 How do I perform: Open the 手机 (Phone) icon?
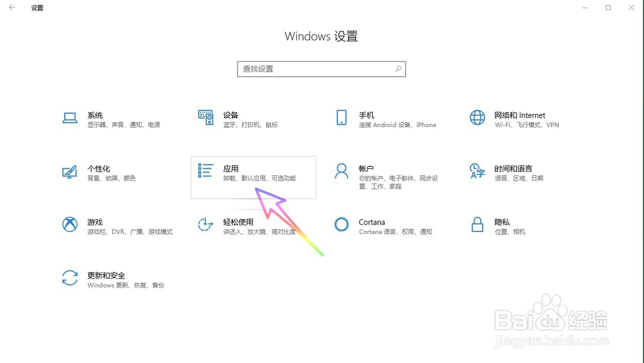tap(341, 118)
